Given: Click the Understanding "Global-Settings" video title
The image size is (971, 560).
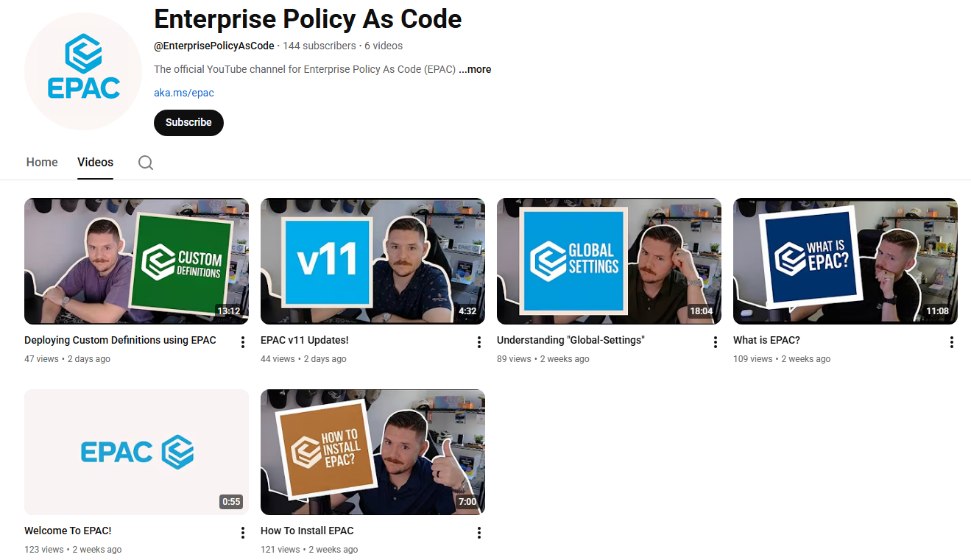Looking at the screenshot, I should point(571,340).
